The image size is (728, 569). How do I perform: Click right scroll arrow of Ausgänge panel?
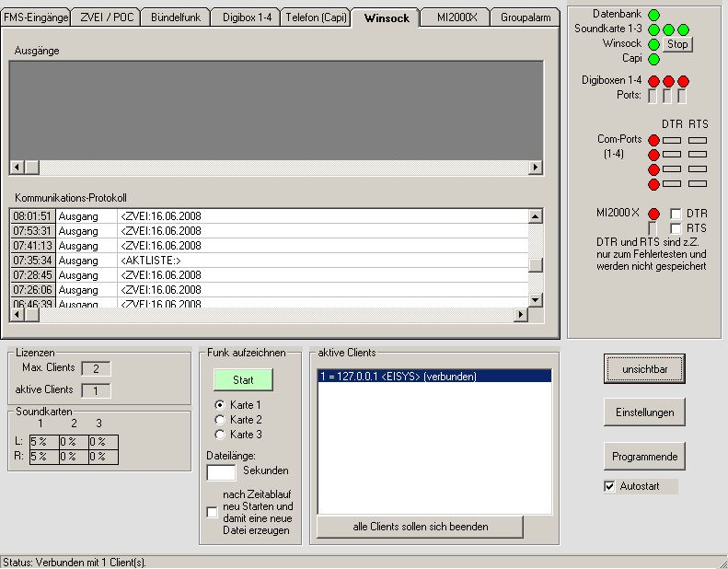pos(536,168)
